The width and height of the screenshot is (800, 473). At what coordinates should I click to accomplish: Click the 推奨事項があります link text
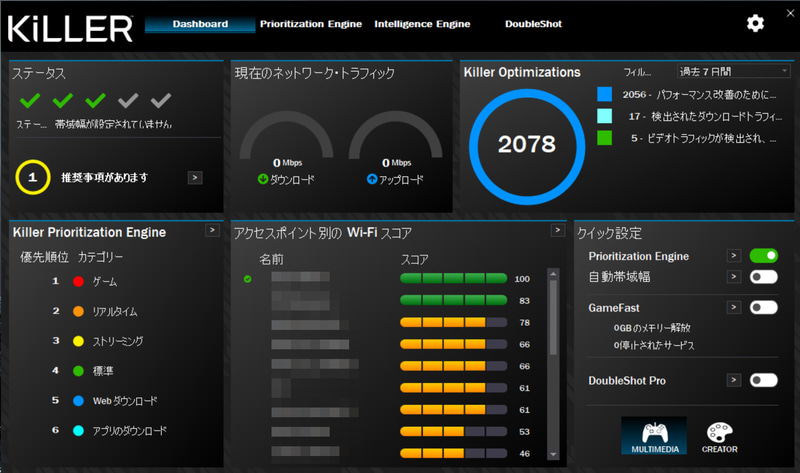[x=105, y=178]
